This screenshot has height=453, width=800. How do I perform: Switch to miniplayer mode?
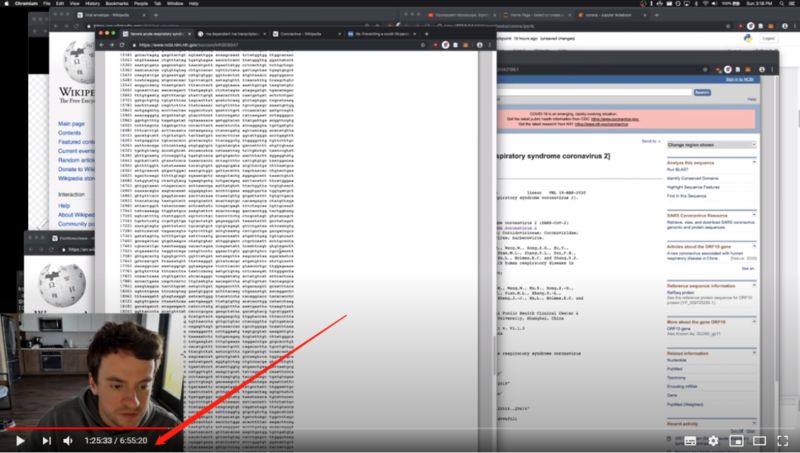[736, 441]
